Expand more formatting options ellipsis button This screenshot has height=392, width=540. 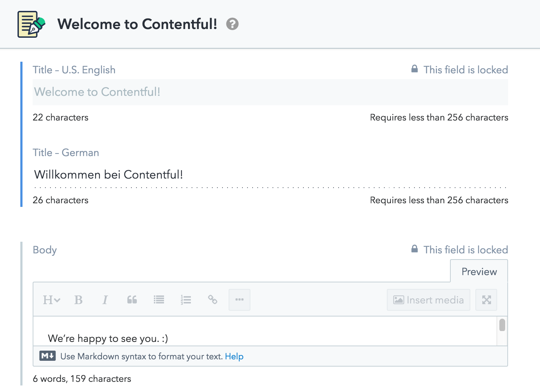pos(240,300)
